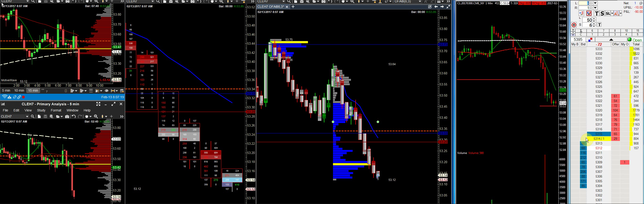Click the Save As icon in Primary Analysis toolbar

[x=52, y=116]
